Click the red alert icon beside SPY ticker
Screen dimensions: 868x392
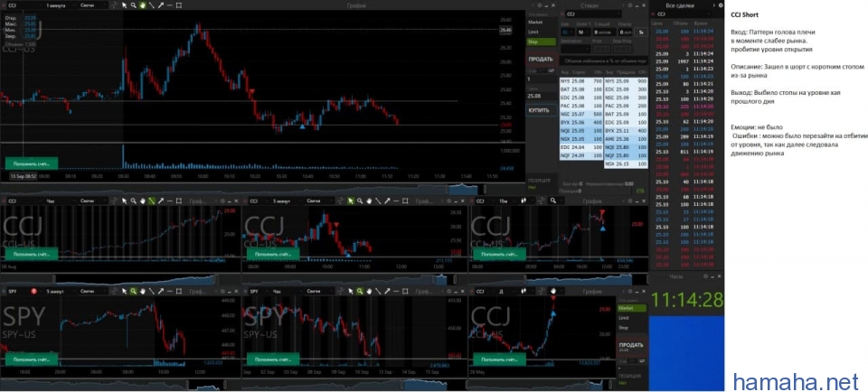[33, 291]
